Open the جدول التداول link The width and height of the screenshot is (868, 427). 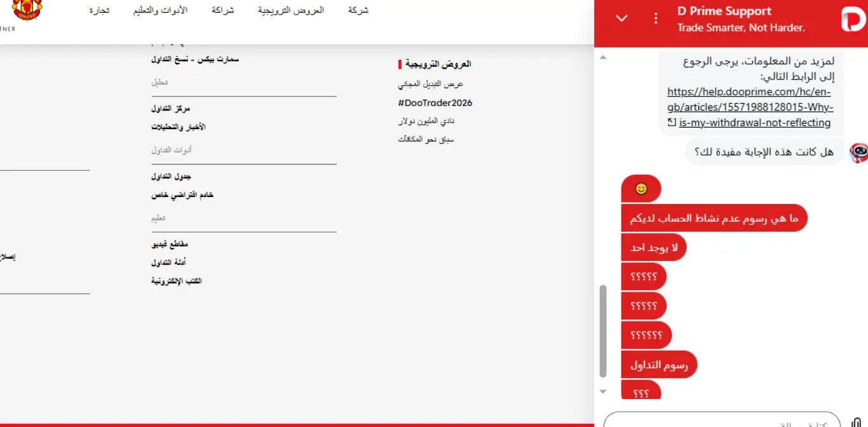[x=172, y=177]
